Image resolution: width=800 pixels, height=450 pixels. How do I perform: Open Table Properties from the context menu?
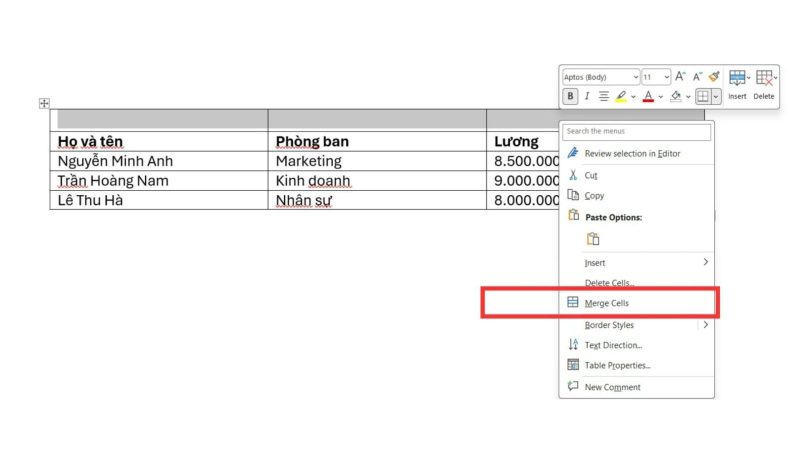[x=637, y=365]
